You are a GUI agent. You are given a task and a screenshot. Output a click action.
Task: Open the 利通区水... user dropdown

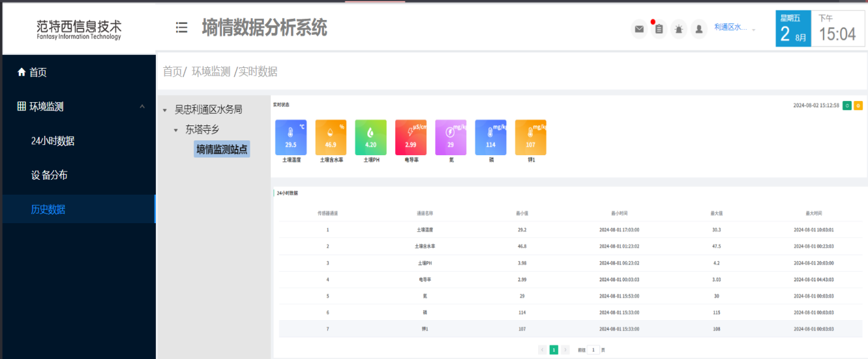pyautogui.click(x=735, y=28)
